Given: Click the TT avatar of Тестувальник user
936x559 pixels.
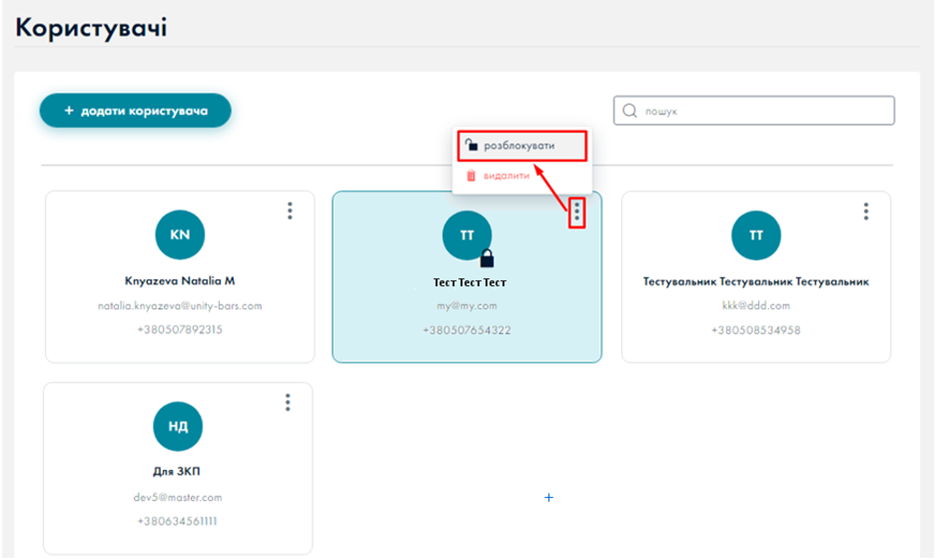Looking at the screenshot, I should click(x=756, y=235).
